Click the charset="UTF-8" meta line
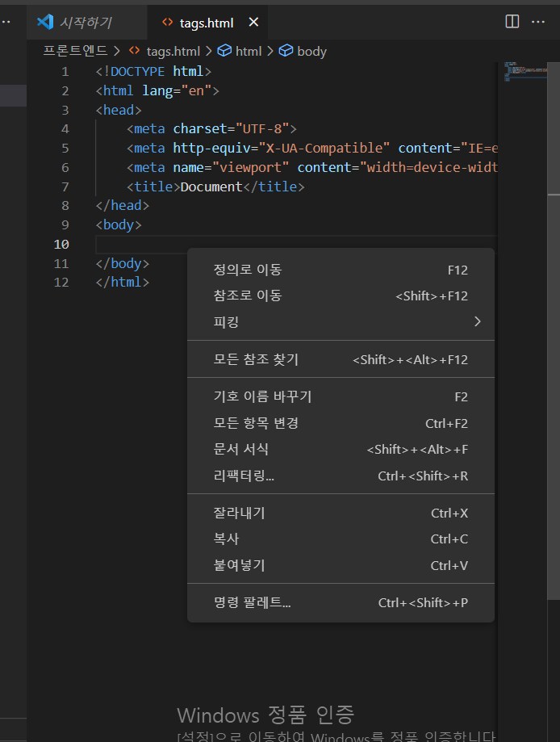The width and height of the screenshot is (560, 742). (211, 128)
